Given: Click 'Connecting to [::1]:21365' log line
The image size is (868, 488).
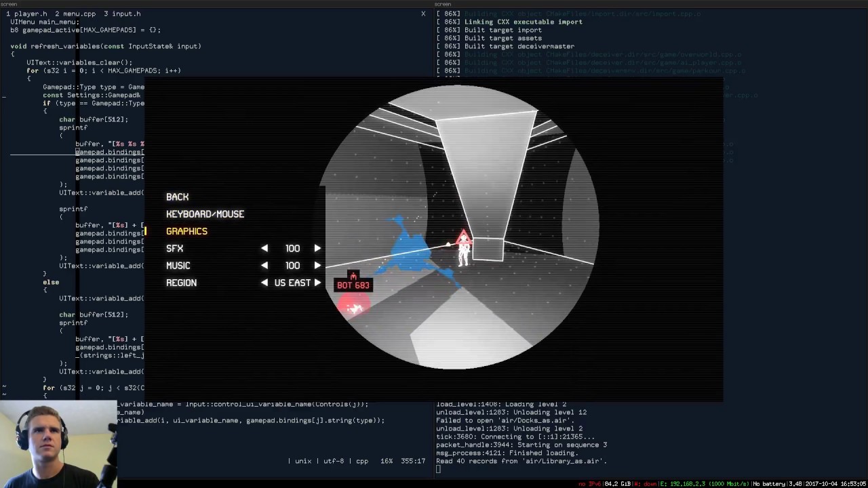Looking at the screenshot, I should click(x=515, y=436).
